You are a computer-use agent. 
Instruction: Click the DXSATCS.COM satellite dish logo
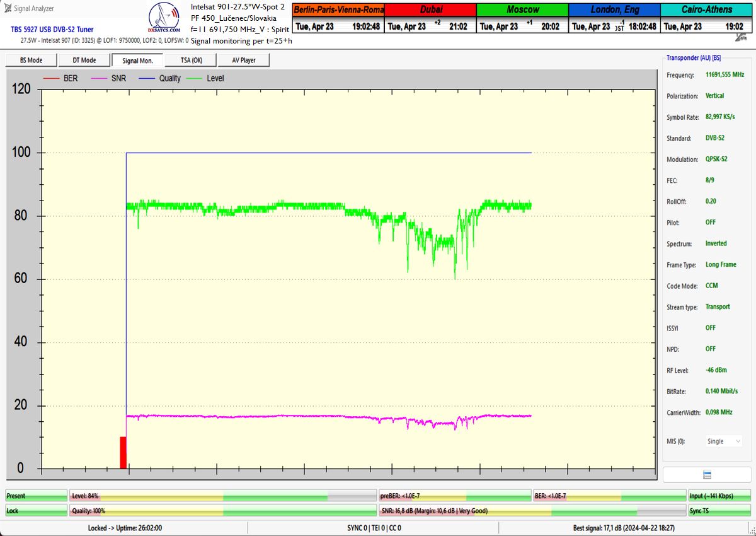coord(164,18)
